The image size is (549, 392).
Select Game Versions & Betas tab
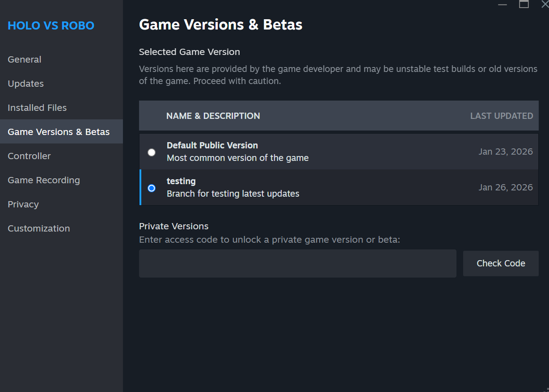pyautogui.click(x=59, y=132)
